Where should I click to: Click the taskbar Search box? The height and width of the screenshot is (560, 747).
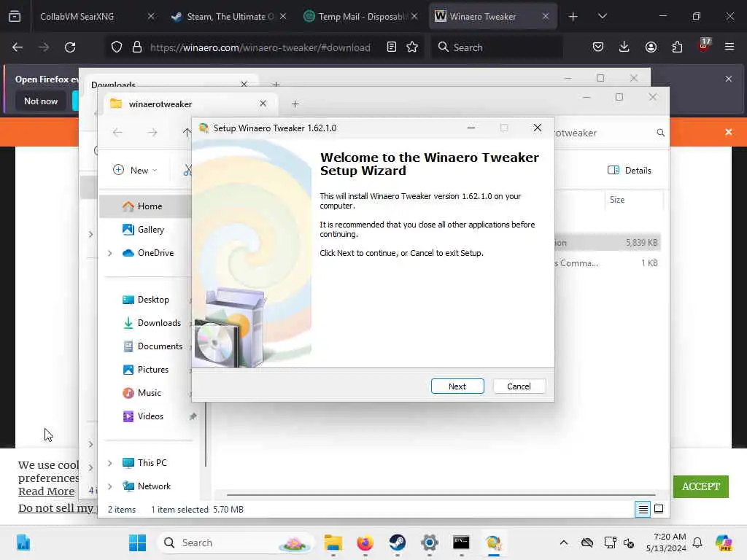point(236,542)
